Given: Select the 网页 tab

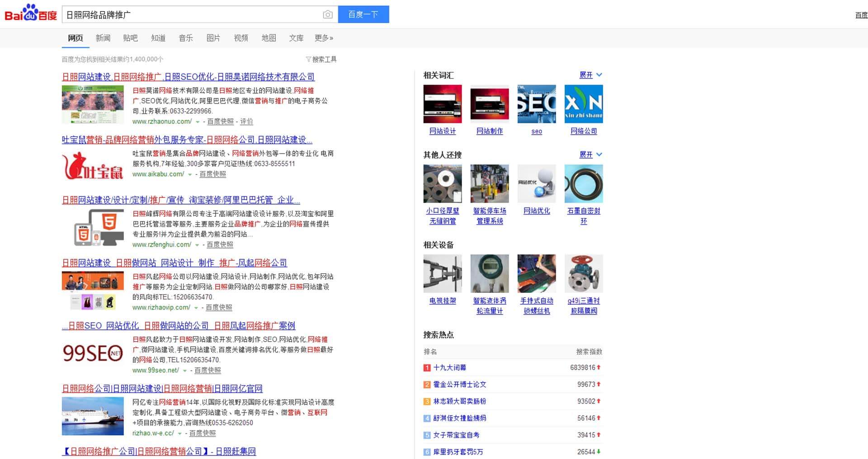Looking at the screenshot, I should [x=75, y=38].
